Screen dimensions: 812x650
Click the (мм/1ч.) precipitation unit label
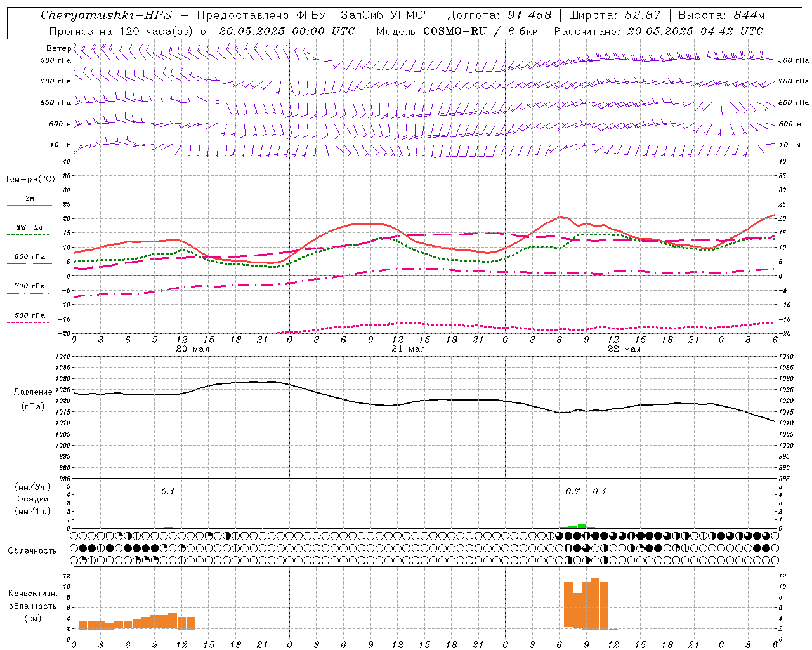click(33, 511)
